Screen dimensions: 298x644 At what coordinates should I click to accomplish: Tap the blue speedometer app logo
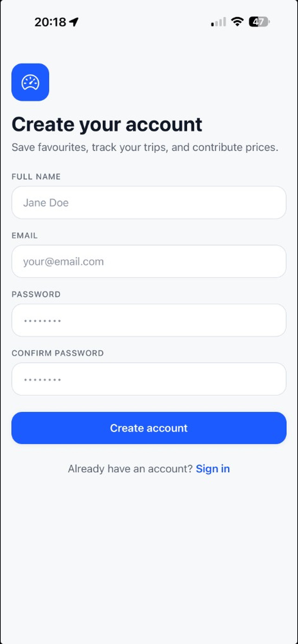coord(30,82)
